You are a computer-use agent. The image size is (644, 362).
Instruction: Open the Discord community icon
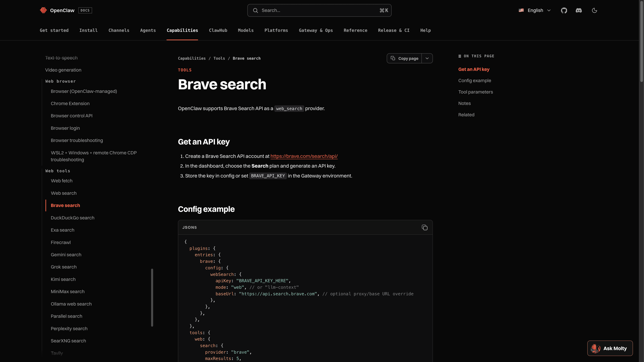click(x=578, y=10)
